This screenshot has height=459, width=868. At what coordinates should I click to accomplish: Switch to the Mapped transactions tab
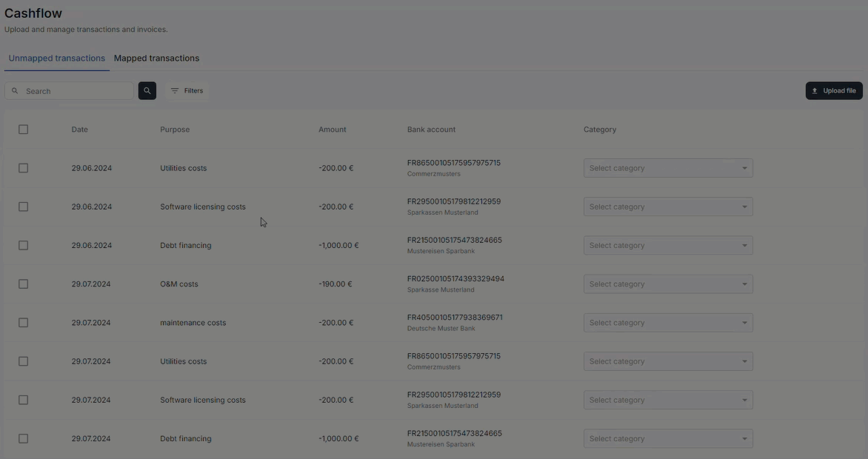point(156,58)
